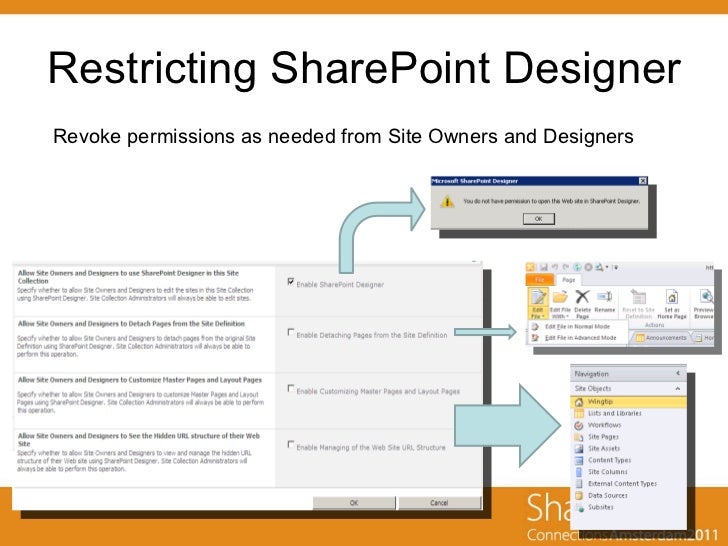Select Wingtip in Site Objects
Image resolution: width=728 pixels, height=546 pixels.
[629, 402]
